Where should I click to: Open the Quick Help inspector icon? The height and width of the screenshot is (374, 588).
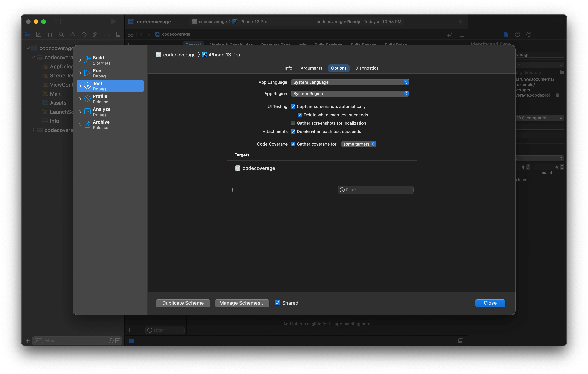[529, 34]
